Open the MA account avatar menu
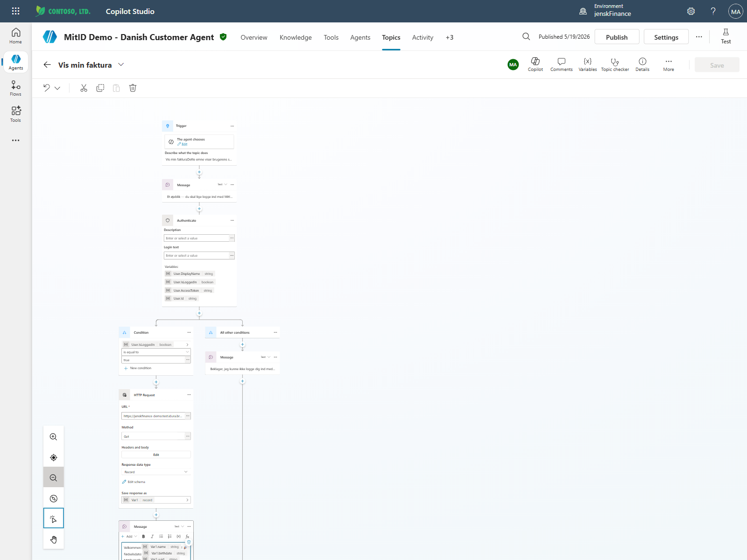 736,11
